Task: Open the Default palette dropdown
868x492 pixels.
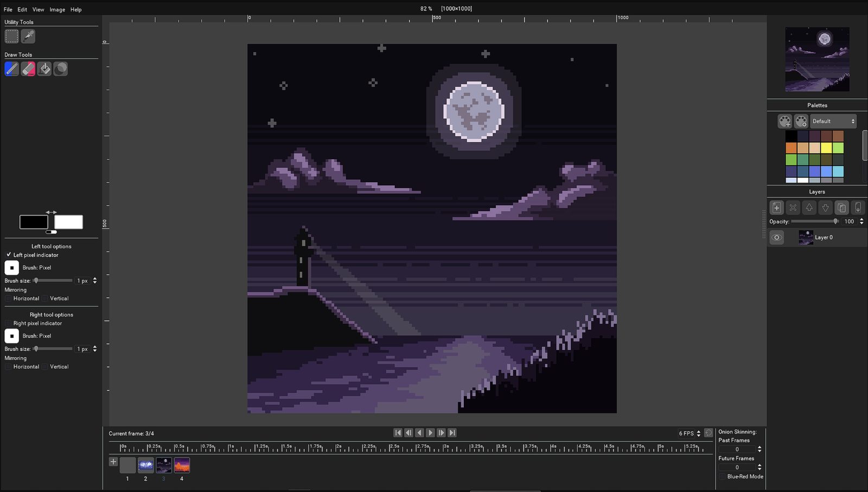Action: [833, 121]
